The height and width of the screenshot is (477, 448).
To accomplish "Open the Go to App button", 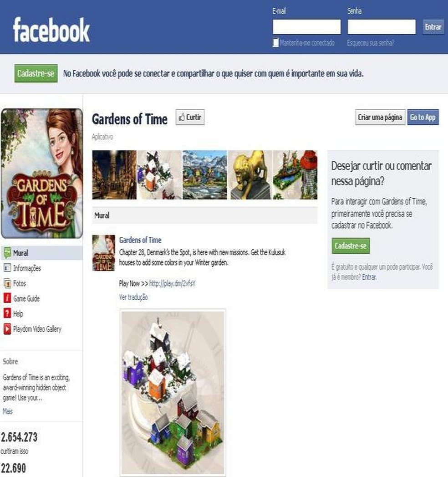I will [423, 117].
